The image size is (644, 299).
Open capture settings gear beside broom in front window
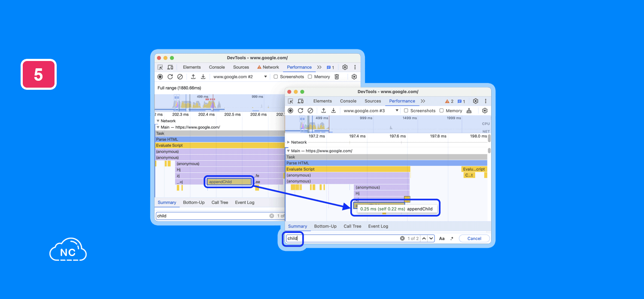485,111
